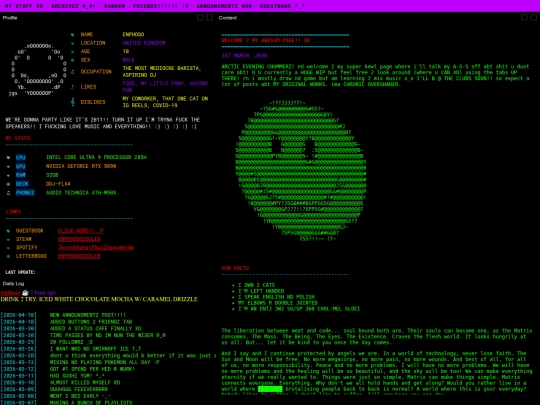The height and width of the screenshot is (405, 540).
Task: Select the 20 FOLLOWRZ ;D log entry
Action: [x=71, y=342]
